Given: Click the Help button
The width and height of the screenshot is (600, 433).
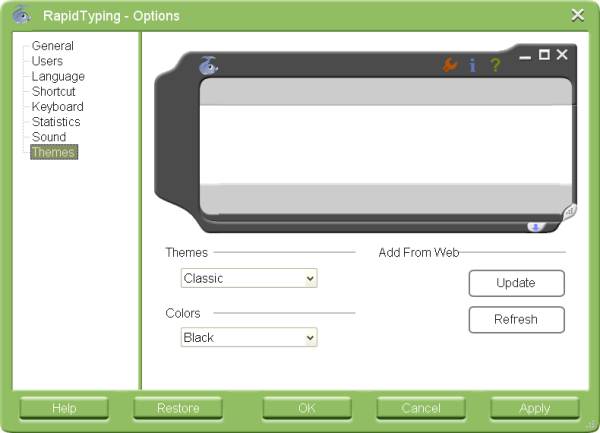Looking at the screenshot, I should (64, 408).
